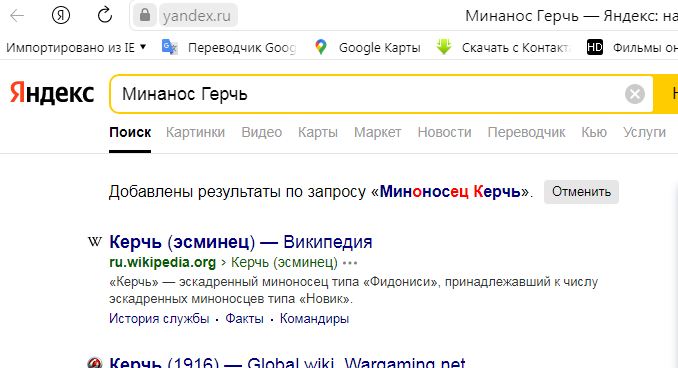Open the Кью tab
678x368 pixels.
point(594,132)
